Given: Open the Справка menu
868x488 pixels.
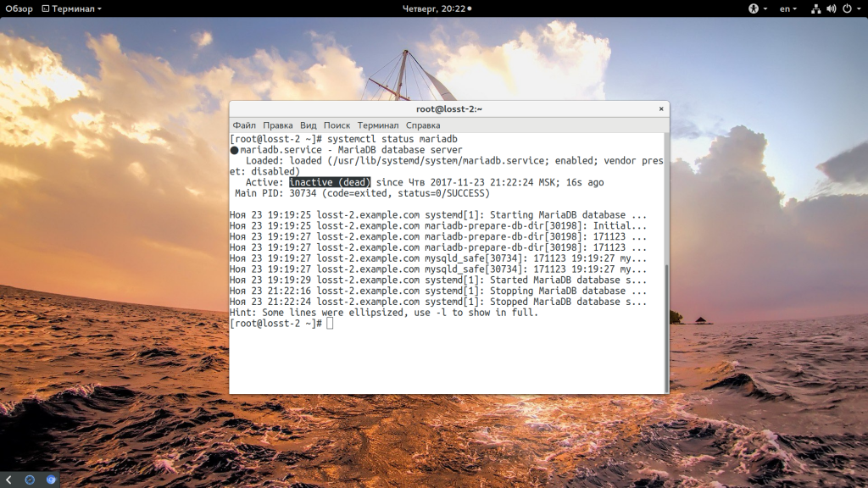Looking at the screenshot, I should click(x=422, y=125).
